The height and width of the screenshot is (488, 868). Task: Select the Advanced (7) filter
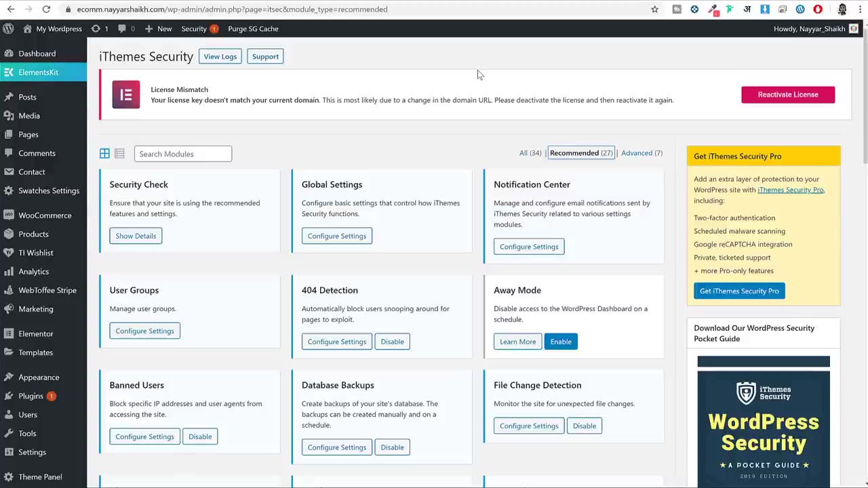(x=642, y=153)
